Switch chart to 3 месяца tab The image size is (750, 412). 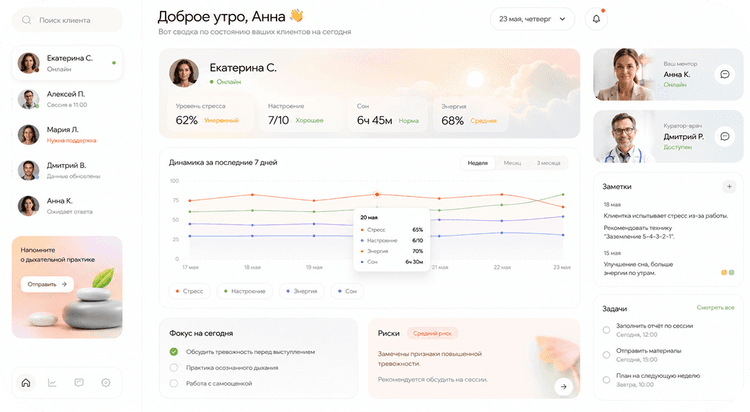548,163
